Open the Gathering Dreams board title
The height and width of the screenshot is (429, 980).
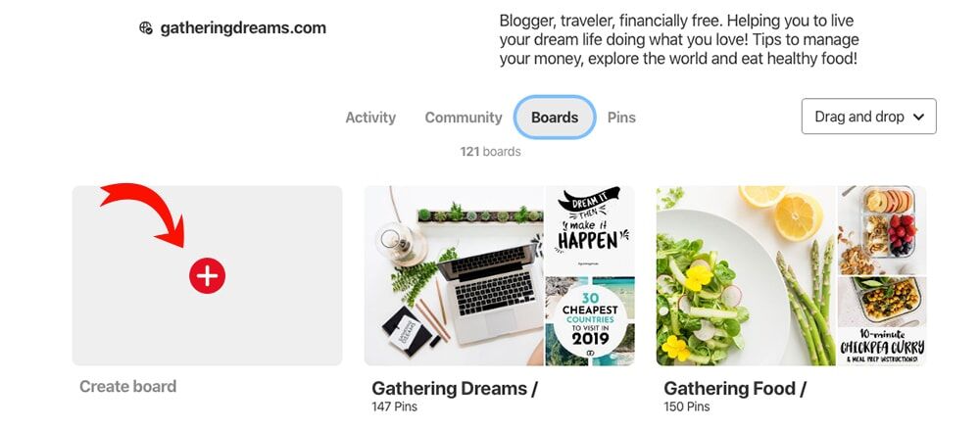[455, 389]
